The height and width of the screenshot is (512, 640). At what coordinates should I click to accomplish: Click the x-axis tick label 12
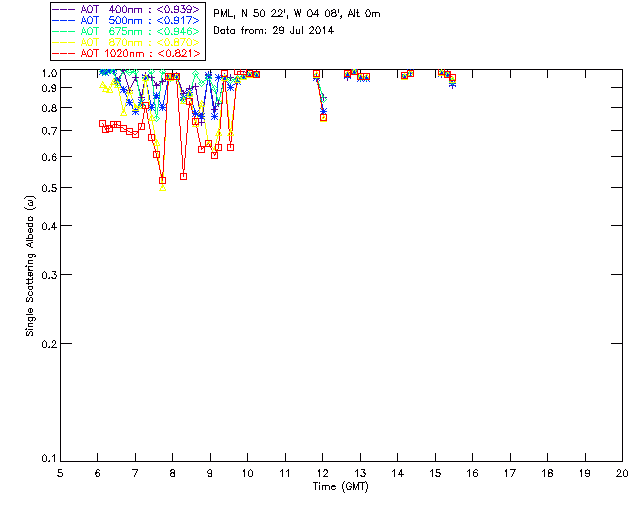[x=322, y=473]
